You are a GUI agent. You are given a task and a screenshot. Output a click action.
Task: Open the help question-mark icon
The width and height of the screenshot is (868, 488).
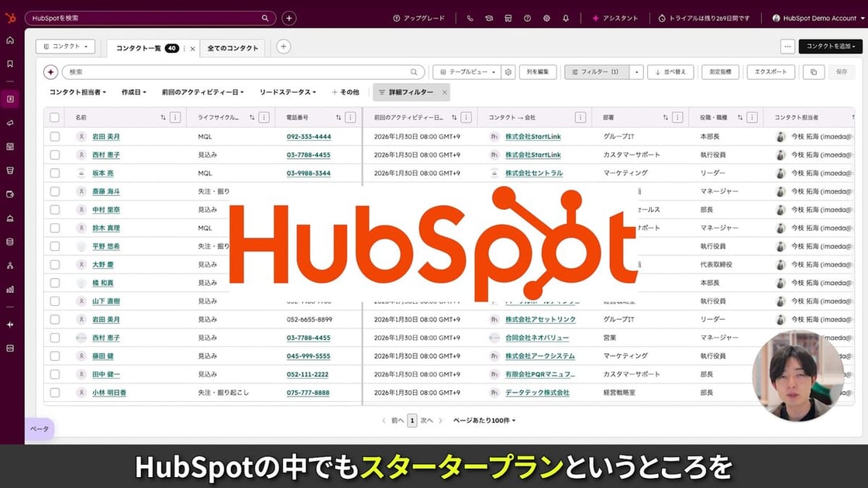coord(527,17)
